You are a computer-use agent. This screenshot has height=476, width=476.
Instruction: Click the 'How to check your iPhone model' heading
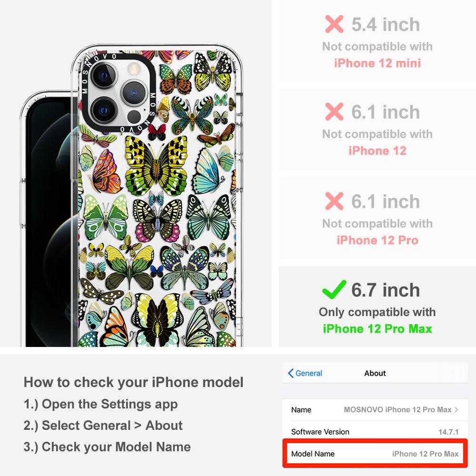coord(134,382)
